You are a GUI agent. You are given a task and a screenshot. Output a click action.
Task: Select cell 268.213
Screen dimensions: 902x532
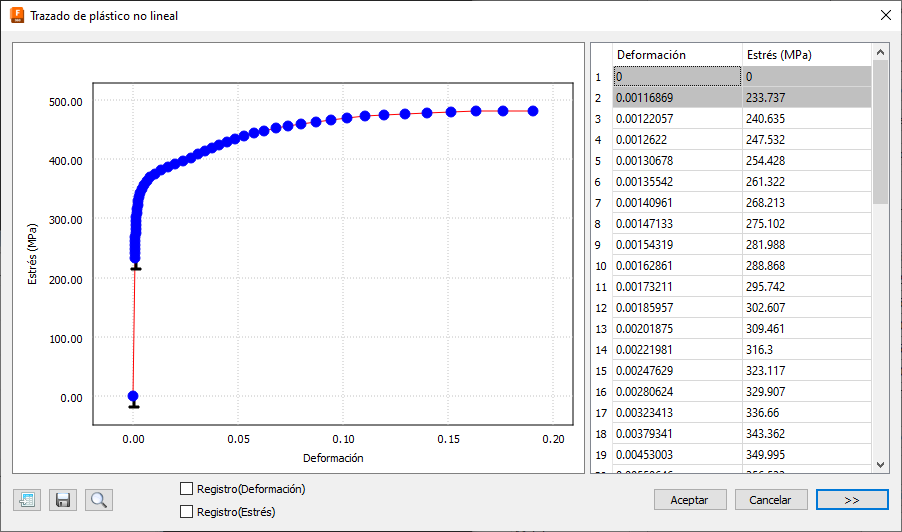[x=807, y=202]
